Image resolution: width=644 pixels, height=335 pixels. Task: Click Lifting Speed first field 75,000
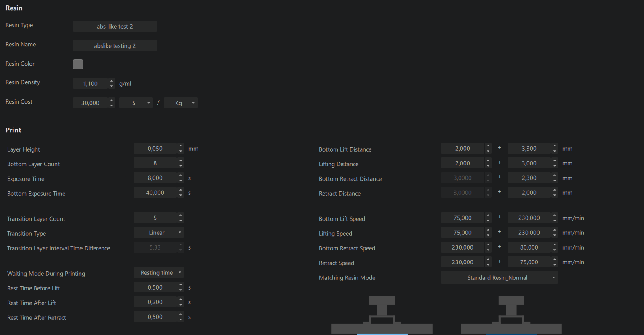(462, 232)
